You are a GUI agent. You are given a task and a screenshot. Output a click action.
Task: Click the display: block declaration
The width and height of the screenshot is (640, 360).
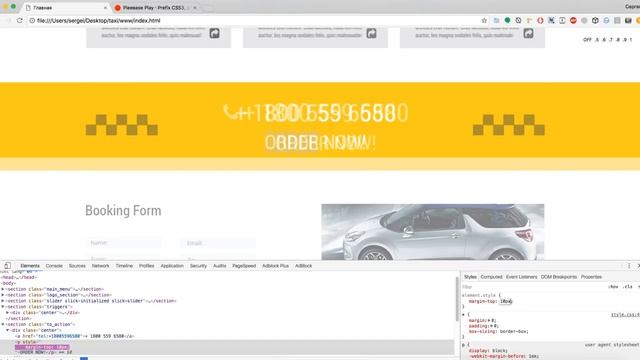tap(488, 351)
